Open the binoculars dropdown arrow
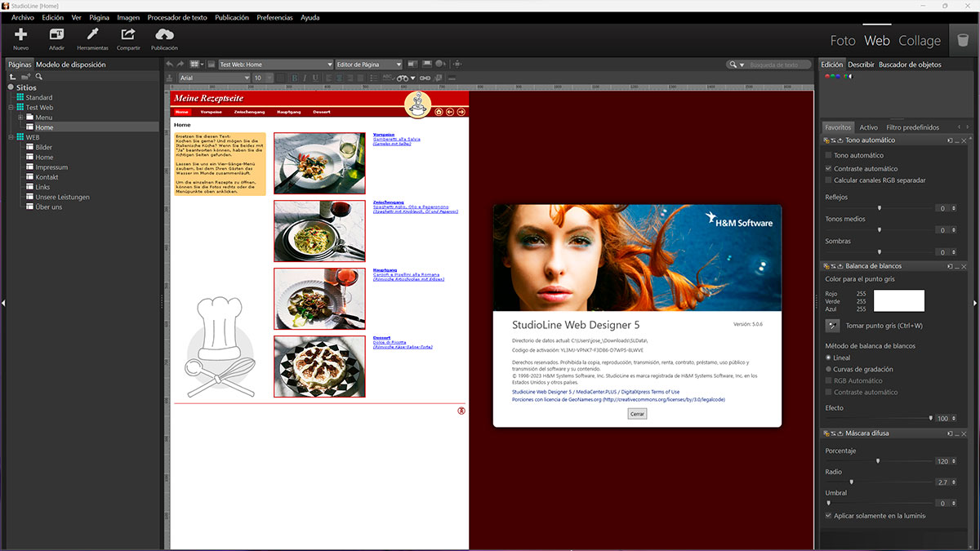This screenshot has width=980, height=551. pos(413,78)
